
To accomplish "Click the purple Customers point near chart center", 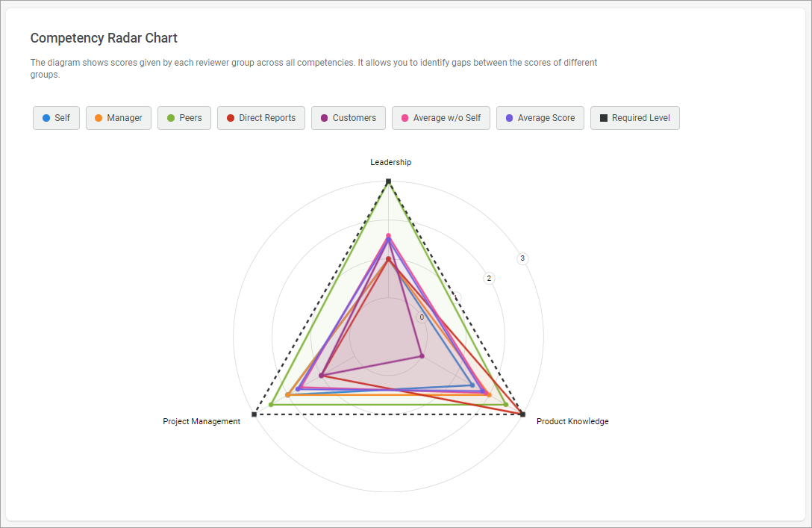I will tap(422, 356).
